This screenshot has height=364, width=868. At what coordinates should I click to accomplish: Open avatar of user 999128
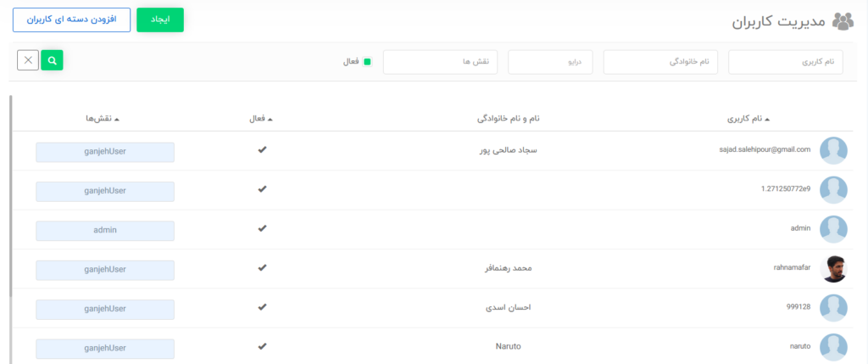(833, 308)
